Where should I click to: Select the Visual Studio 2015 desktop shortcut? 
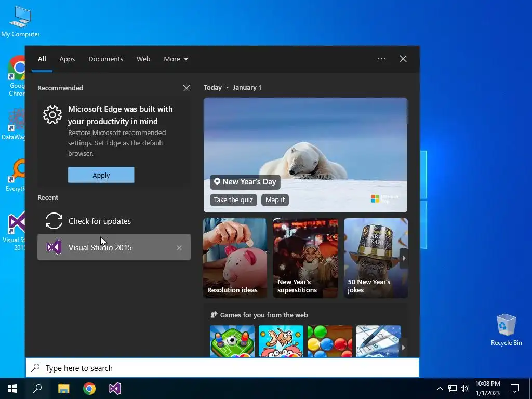tap(14, 231)
